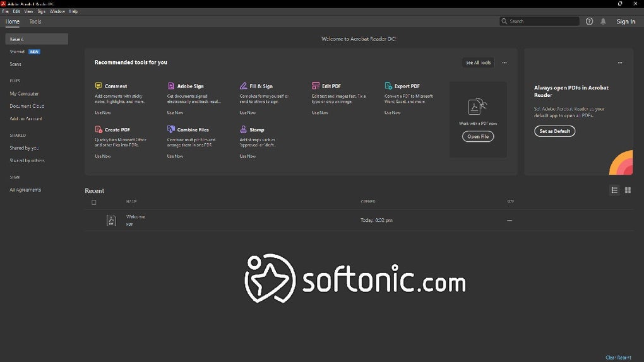Click the Opened column header
Viewport: 644px width, 362px height.
368,202
